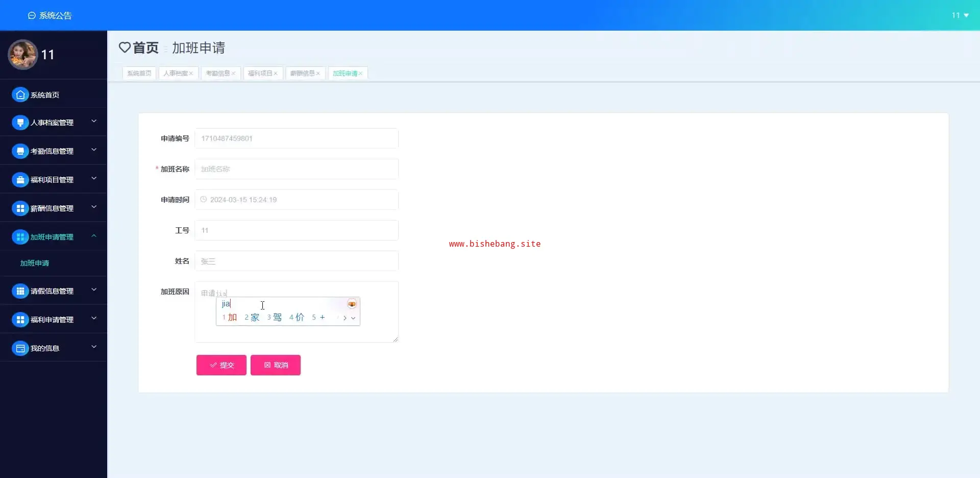Click the 提交 submit button
This screenshot has height=478, width=980.
pyautogui.click(x=222, y=365)
